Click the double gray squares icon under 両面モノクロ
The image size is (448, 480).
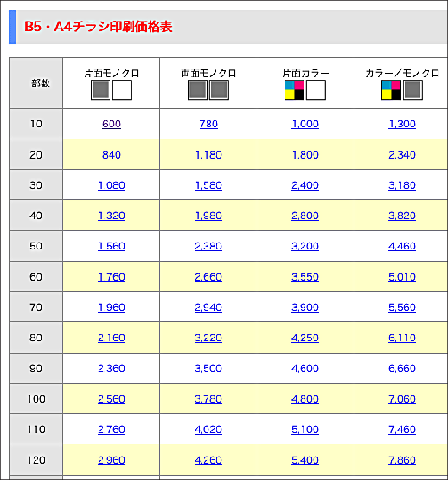coord(208,90)
